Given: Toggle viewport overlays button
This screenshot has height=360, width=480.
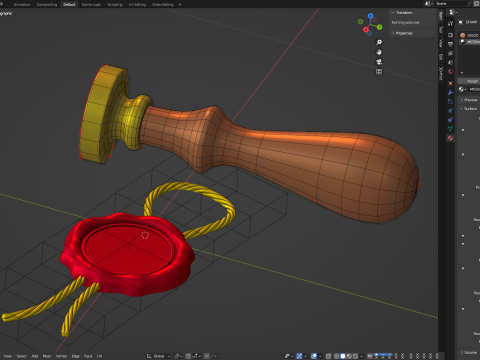Looking at the screenshot, I should (314, 356).
